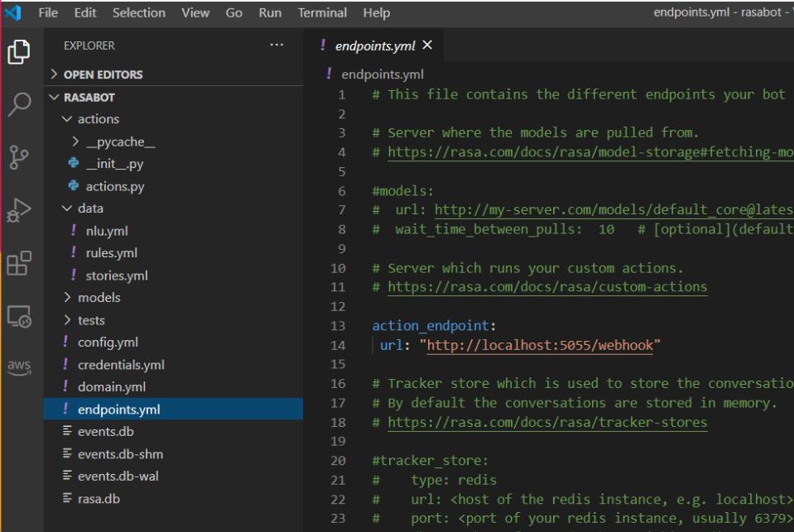
Task: Open the Help menu
Action: coord(376,12)
